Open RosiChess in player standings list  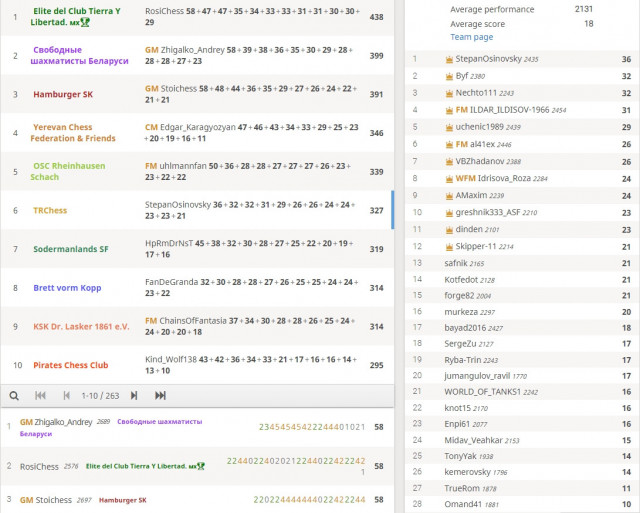(x=39, y=466)
